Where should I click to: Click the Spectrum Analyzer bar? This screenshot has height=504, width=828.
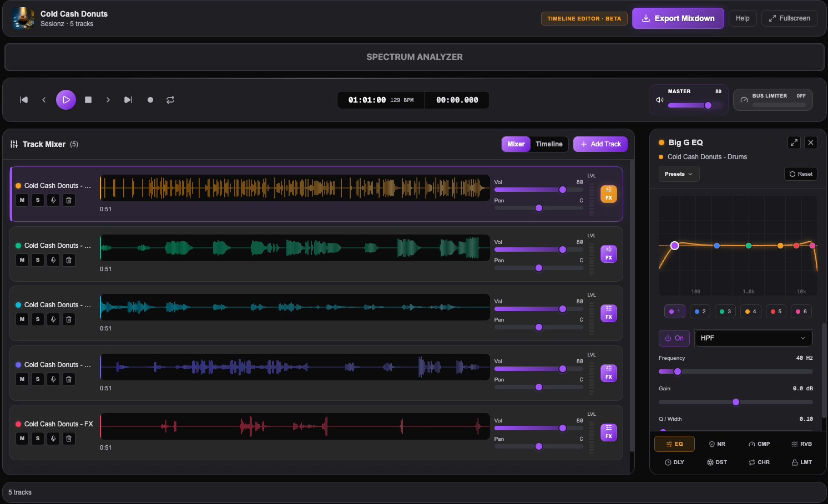click(x=414, y=57)
